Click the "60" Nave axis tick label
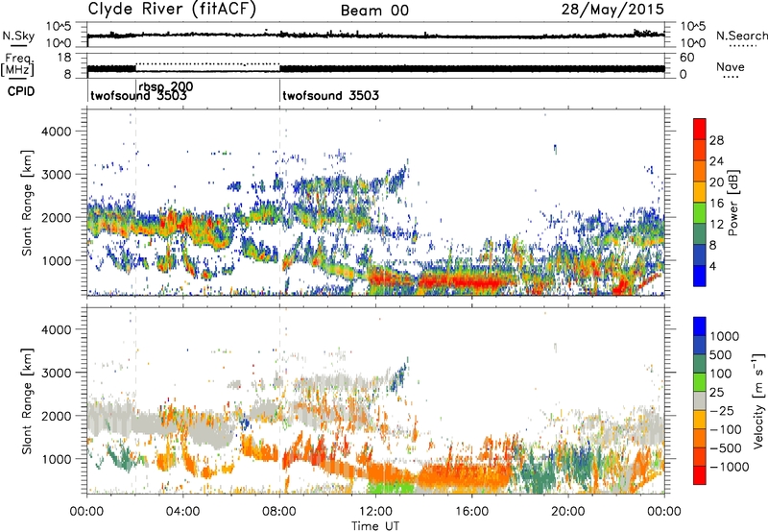This screenshot has width=768, height=532. click(x=687, y=58)
